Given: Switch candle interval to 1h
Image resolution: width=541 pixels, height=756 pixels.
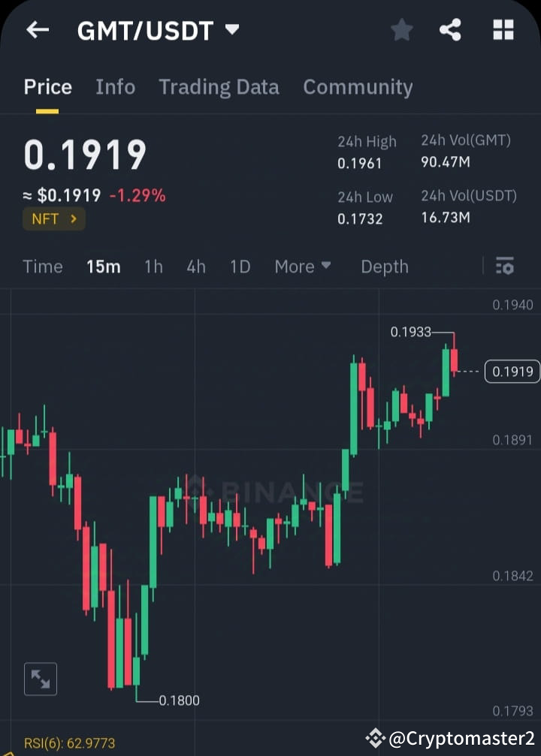Looking at the screenshot, I should click(x=153, y=267).
